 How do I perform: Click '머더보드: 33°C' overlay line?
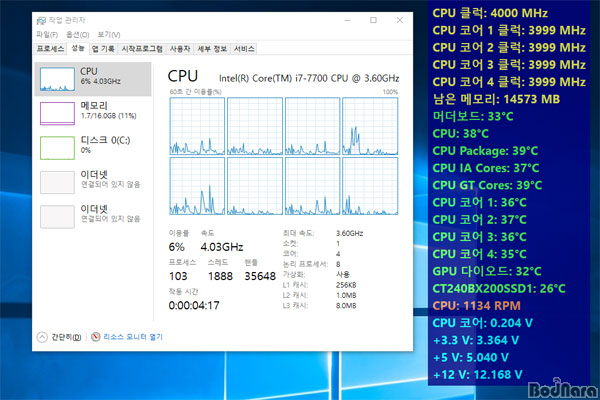pos(473,116)
